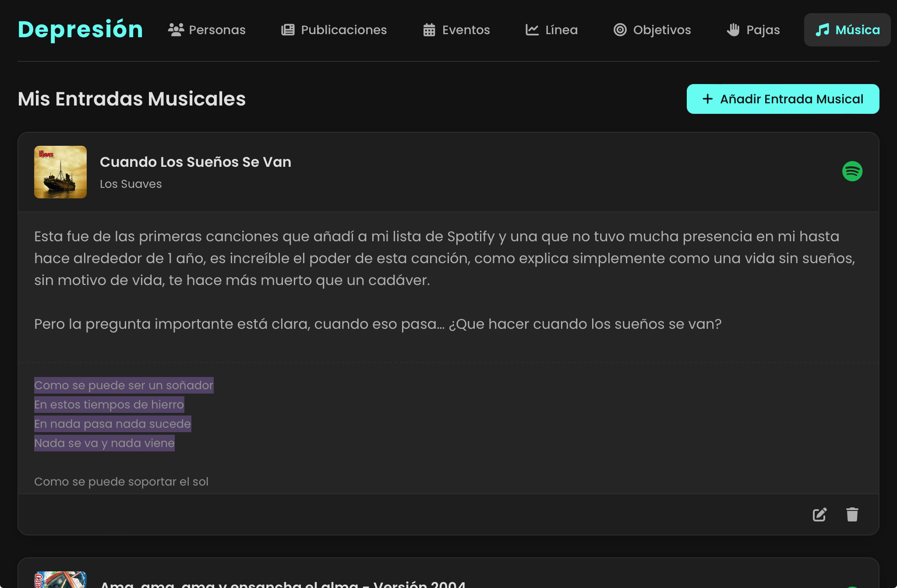The image size is (897, 588).
Task: Click highlighted lyric 'Como se puede ser un soñador'
Action: click(124, 385)
